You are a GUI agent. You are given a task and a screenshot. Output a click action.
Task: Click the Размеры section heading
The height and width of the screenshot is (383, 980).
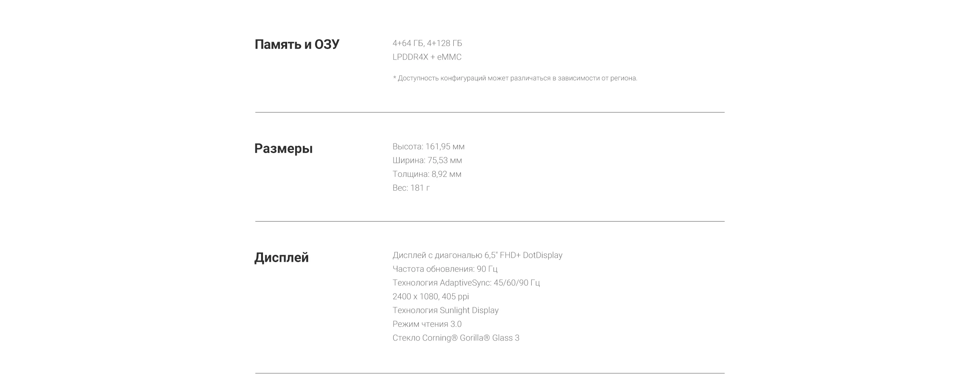pyautogui.click(x=283, y=148)
